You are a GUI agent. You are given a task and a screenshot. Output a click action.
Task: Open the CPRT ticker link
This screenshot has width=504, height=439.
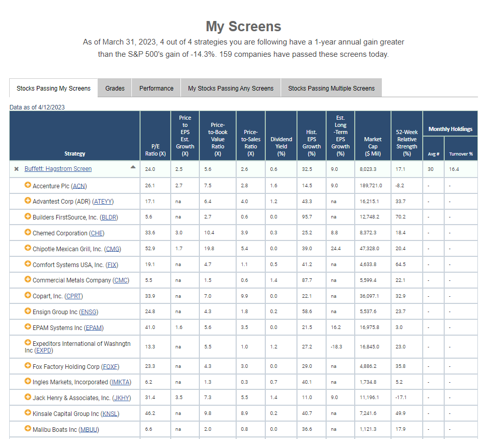(x=74, y=296)
